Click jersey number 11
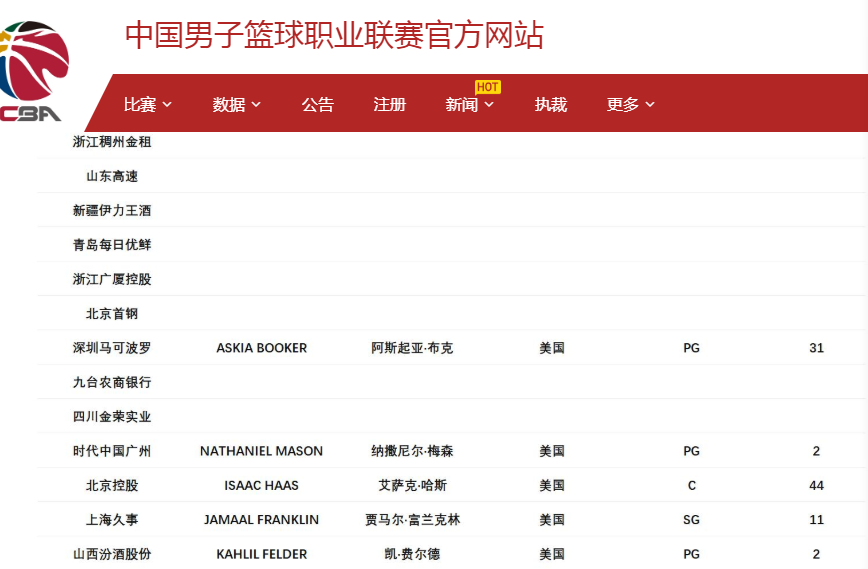The image size is (868, 569). tap(817, 520)
